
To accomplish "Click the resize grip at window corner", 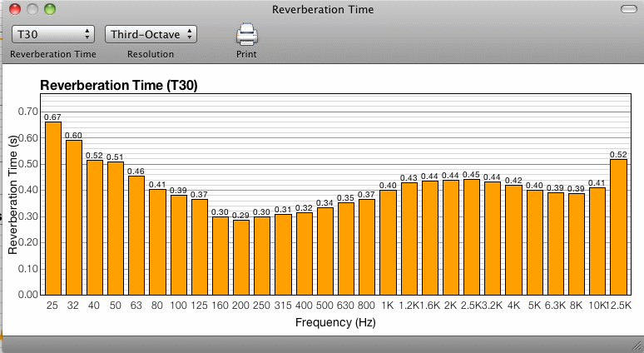I will pos(637,346).
